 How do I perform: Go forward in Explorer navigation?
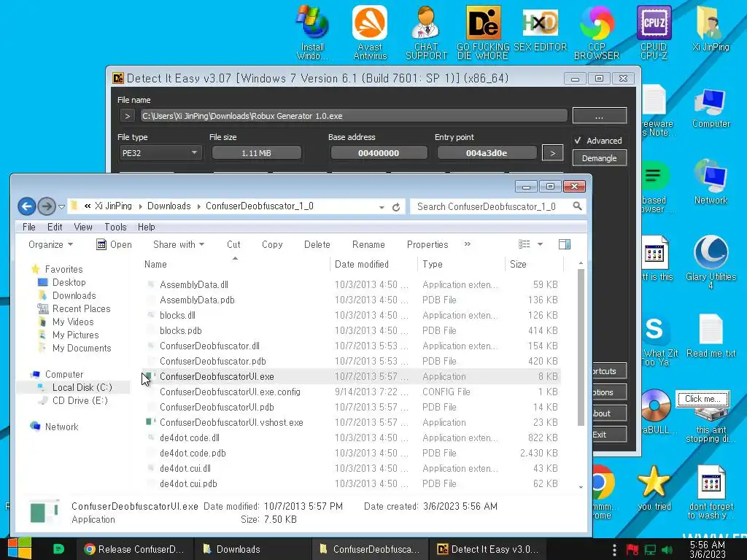pyautogui.click(x=46, y=206)
